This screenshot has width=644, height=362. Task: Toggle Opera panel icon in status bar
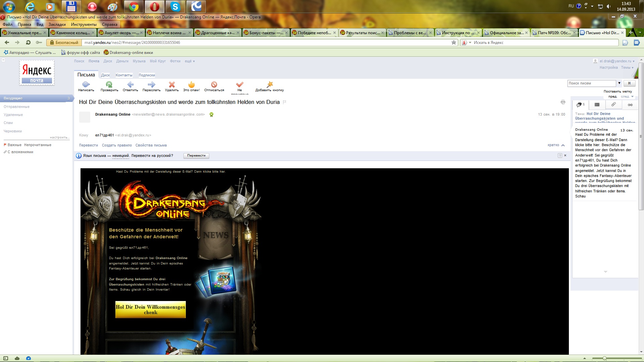coord(6,358)
